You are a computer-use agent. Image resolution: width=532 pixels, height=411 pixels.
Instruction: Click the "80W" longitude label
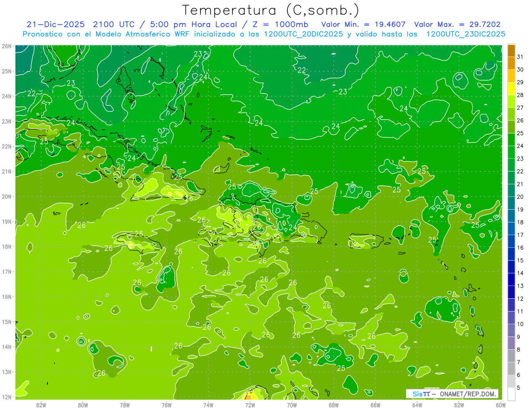click(x=83, y=404)
